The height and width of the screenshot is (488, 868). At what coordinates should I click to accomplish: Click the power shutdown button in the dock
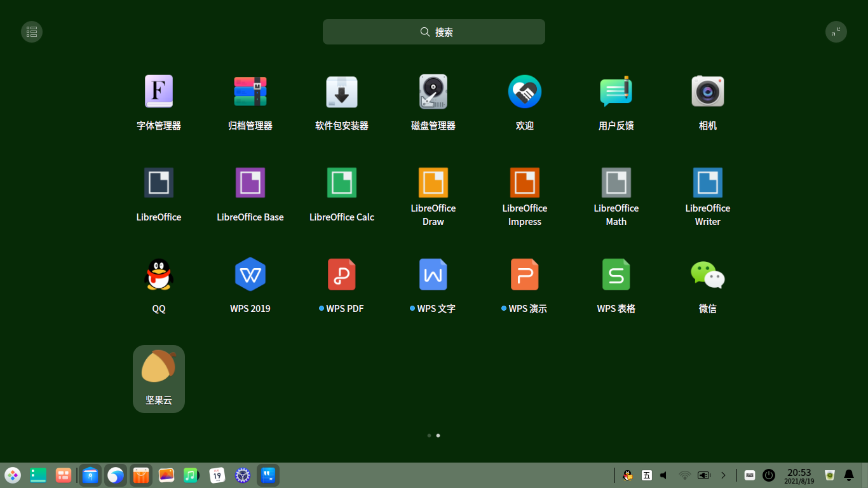[x=769, y=475]
